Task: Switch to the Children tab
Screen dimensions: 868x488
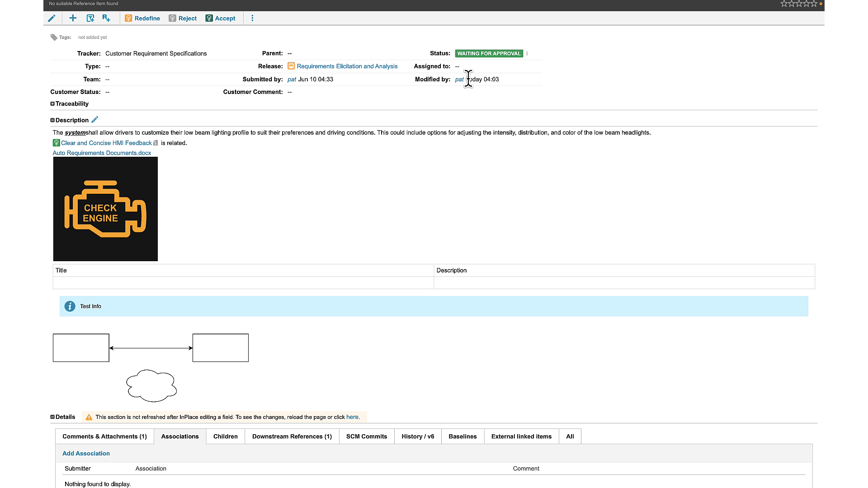Action: (225, 436)
